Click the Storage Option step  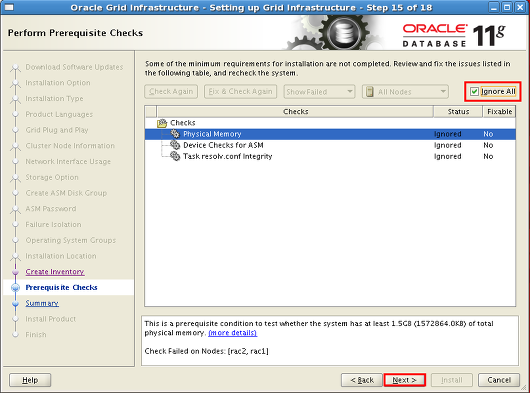pyautogui.click(x=52, y=177)
